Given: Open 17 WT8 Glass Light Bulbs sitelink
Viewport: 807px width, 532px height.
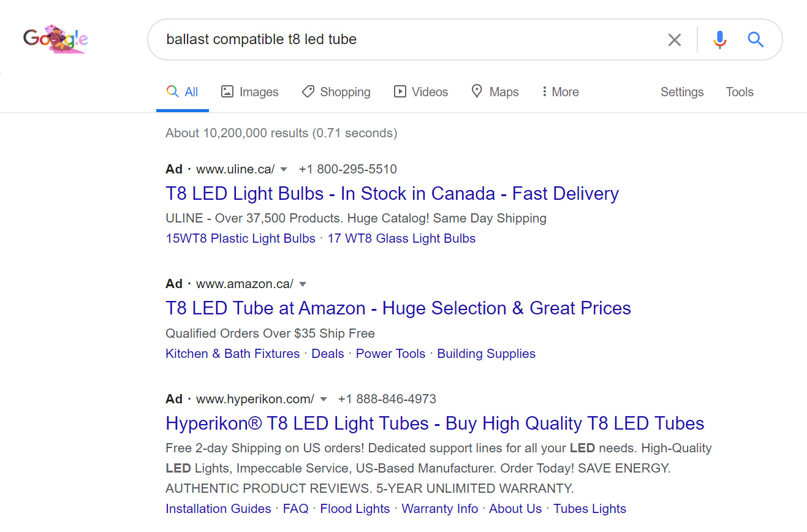Looking at the screenshot, I should pos(401,238).
